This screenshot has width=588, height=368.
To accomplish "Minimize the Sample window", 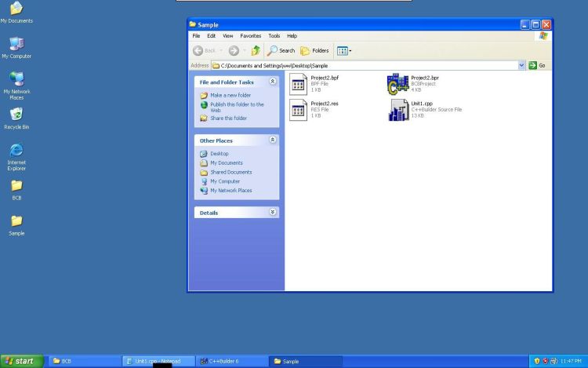I will tap(525, 25).
